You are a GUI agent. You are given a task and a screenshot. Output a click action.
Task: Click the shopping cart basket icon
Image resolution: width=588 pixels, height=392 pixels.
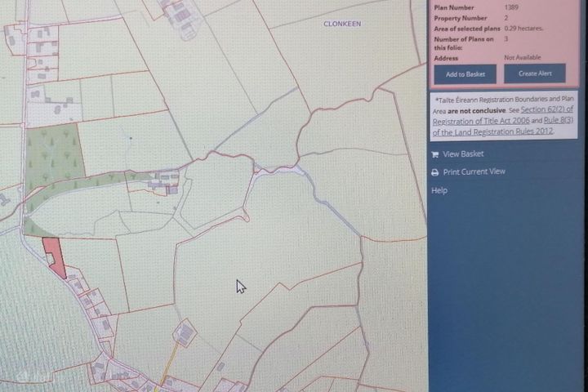[x=434, y=154]
